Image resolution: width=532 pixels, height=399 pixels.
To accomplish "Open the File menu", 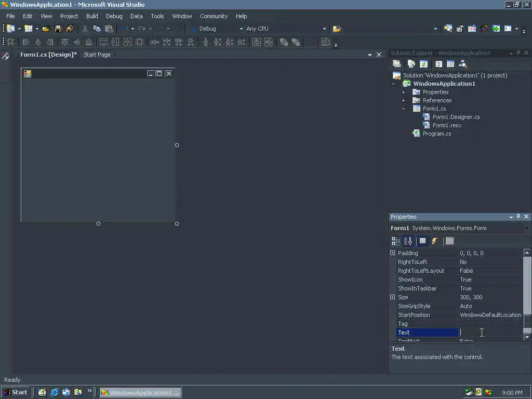I will pos(10,16).
